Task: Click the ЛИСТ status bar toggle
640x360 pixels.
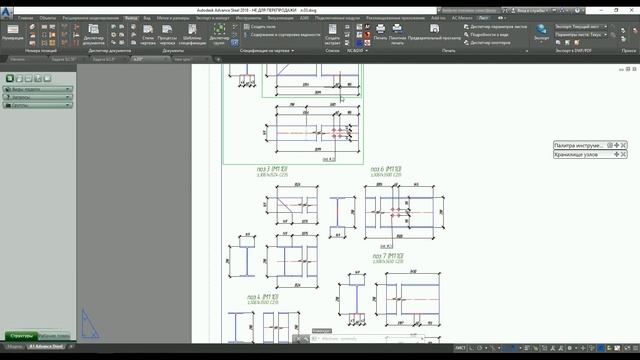Action: click(x=460, y=348)
